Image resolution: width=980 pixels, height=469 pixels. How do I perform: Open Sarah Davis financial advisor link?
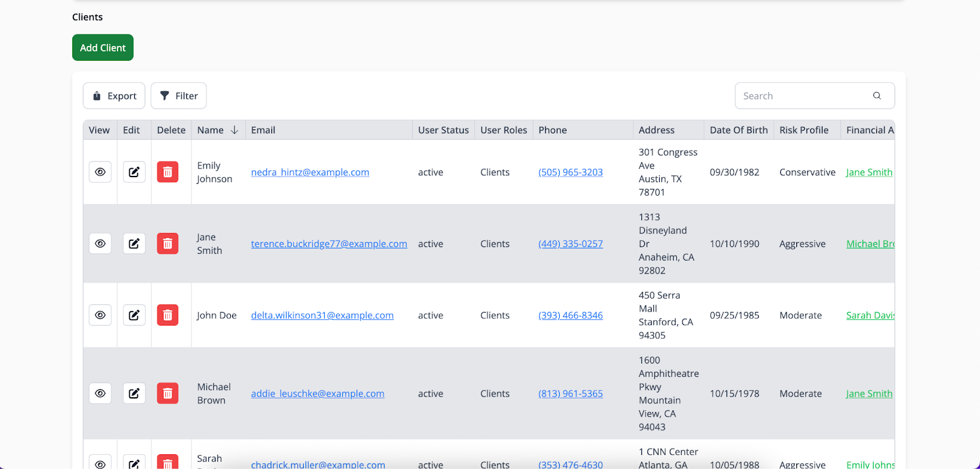click(x=870, y=315)
